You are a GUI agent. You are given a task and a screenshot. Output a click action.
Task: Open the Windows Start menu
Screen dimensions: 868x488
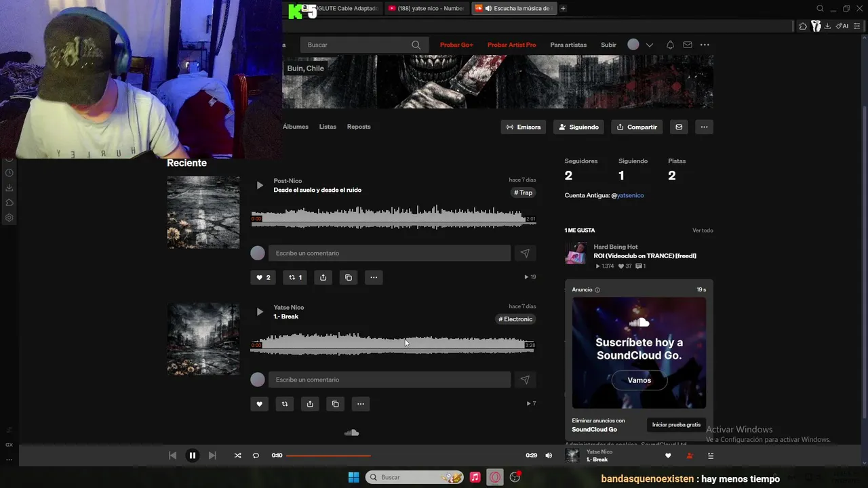tap(353, 477)
